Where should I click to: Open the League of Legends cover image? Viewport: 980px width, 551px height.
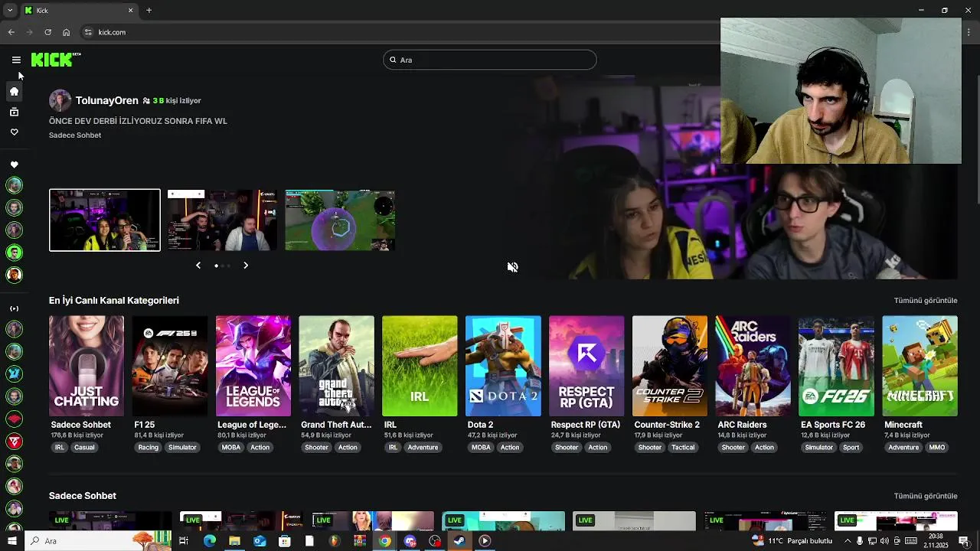pyautogui.click(x=253, y=366)
